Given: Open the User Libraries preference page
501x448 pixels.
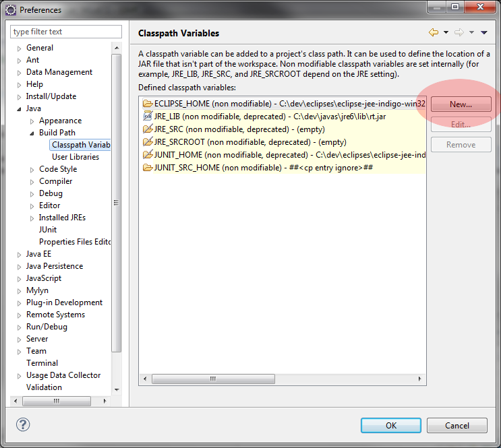Looking at the screenshot, I should pos(75,157).
